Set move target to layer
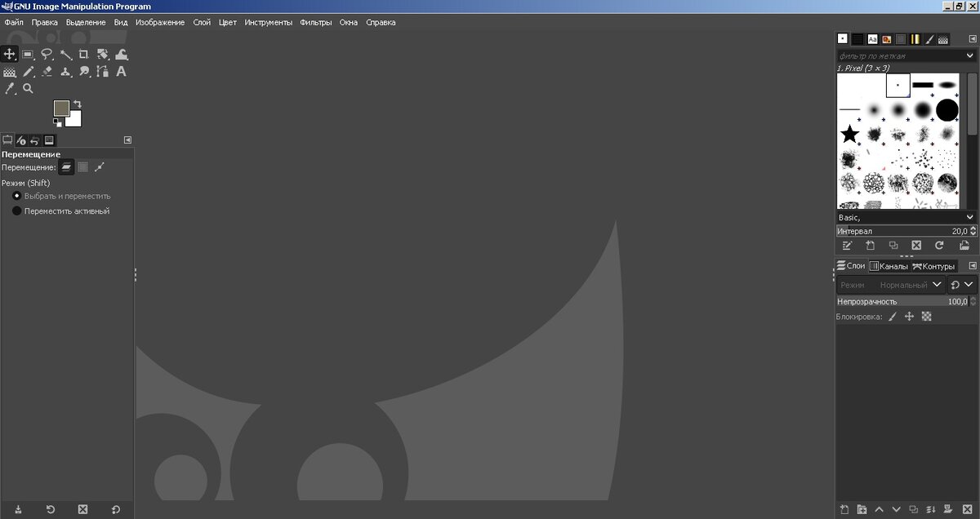Viewport: 980px width, 519px height. [x=66, y=166]
